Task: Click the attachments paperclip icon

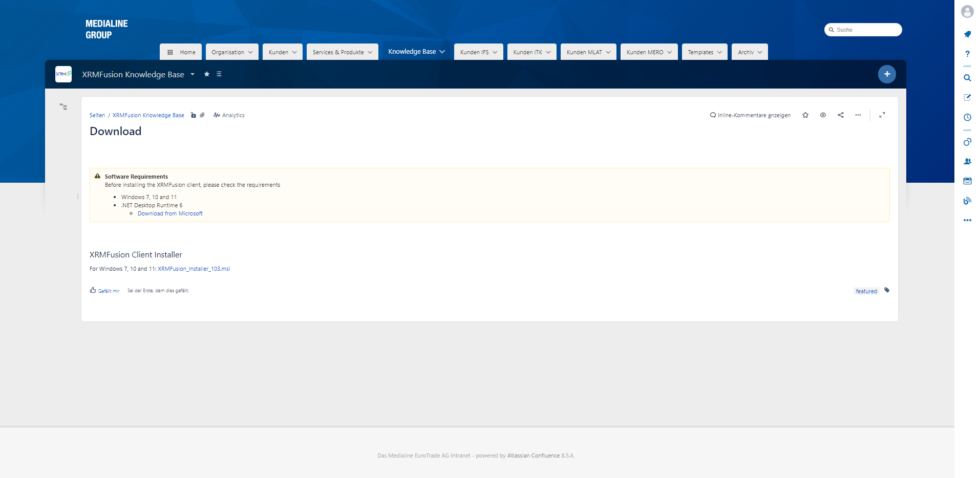Action: [x=202, y=115]
